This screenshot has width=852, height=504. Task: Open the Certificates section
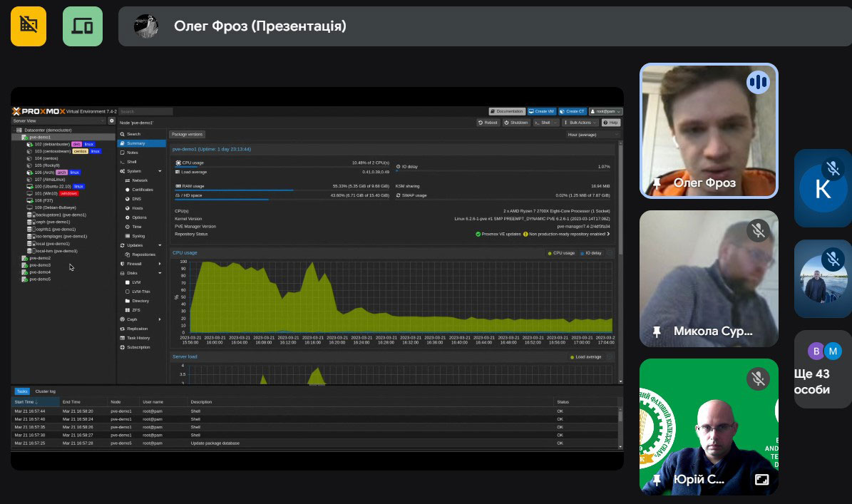(142, 190)
